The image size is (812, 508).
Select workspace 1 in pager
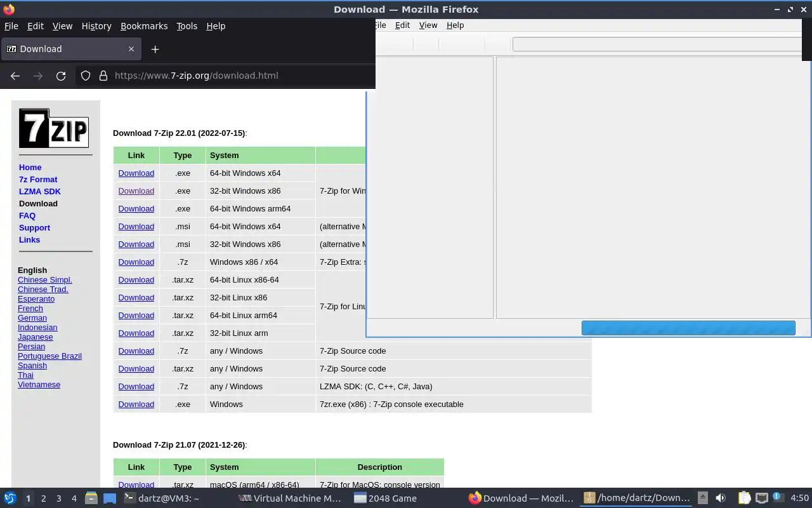pos(28,498)
